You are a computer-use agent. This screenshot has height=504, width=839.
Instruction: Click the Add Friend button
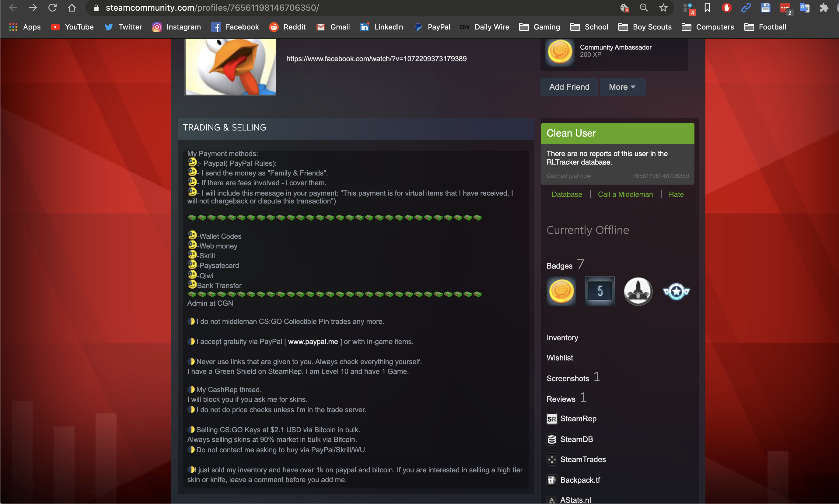(x=569, y=87)
